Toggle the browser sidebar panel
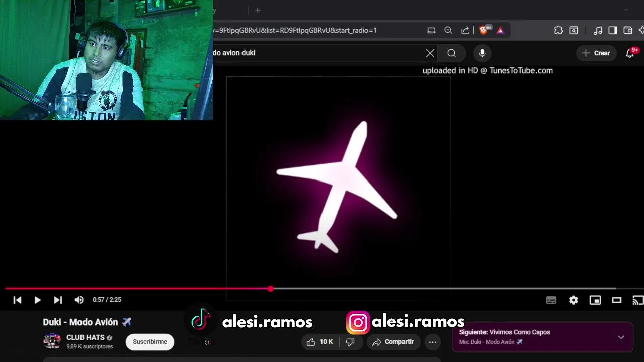 pos(613,30)
